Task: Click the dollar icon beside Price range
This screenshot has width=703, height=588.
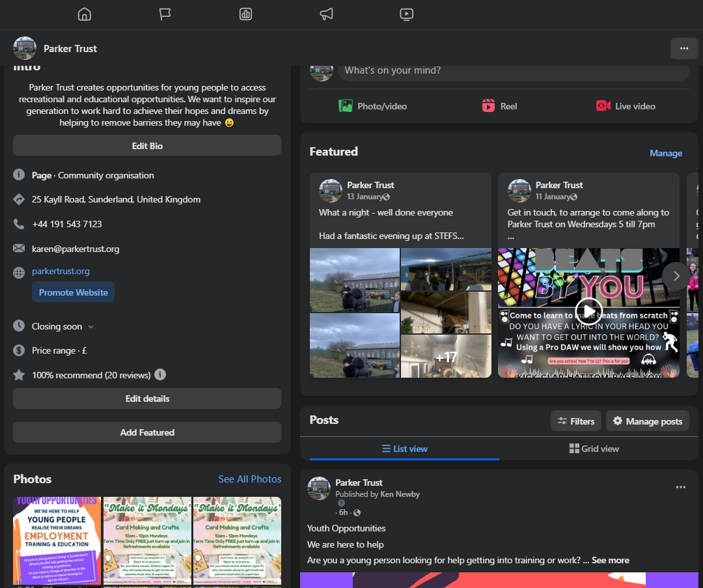Action: 19,350
